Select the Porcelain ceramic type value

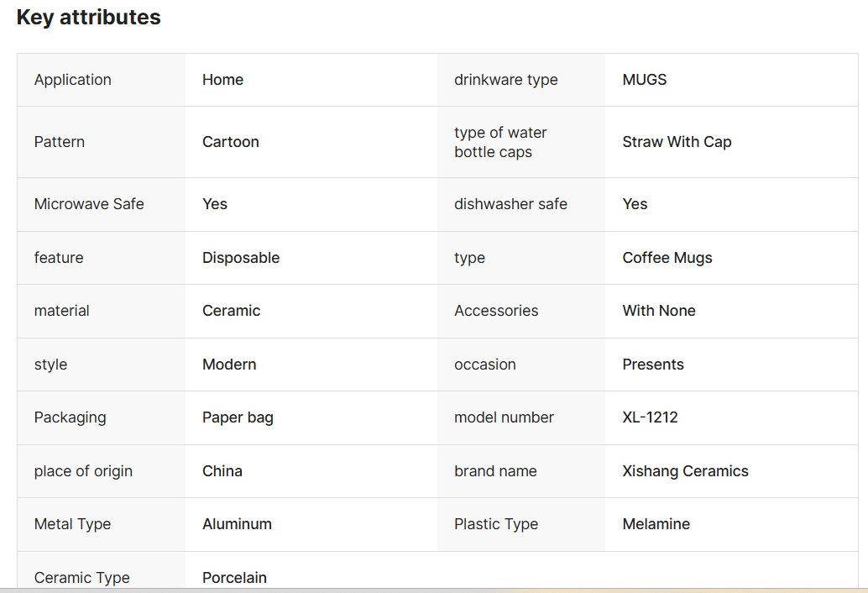coord(234,578)
